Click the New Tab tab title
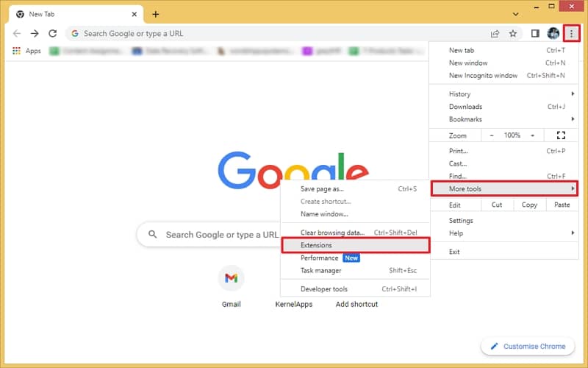Viewport: 588px width, 368px height. tap(42, 14)
